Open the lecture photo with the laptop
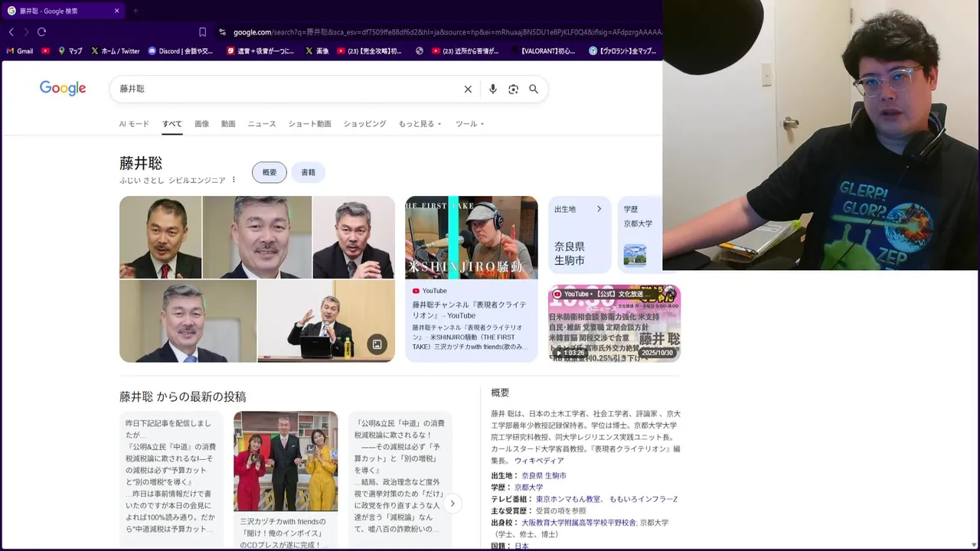Image resolution: width=980 pixels, height=551 pixels. [326, 321]
